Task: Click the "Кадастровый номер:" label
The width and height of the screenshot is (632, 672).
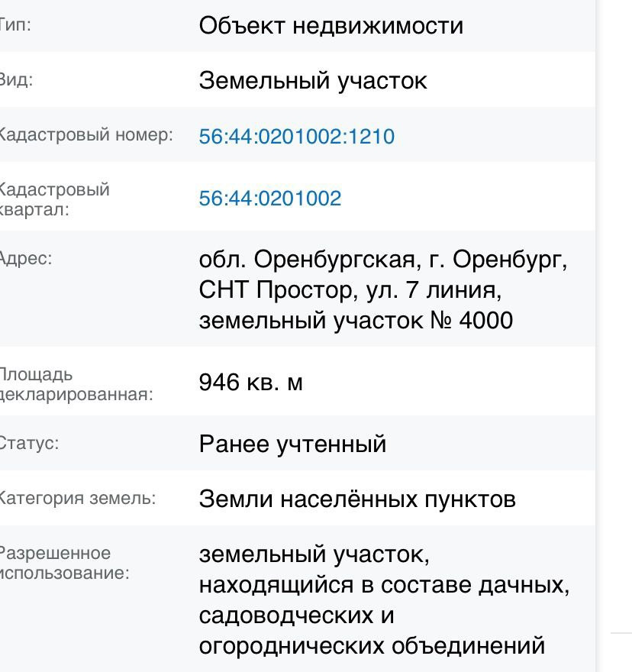Action: tap(85, 135)
